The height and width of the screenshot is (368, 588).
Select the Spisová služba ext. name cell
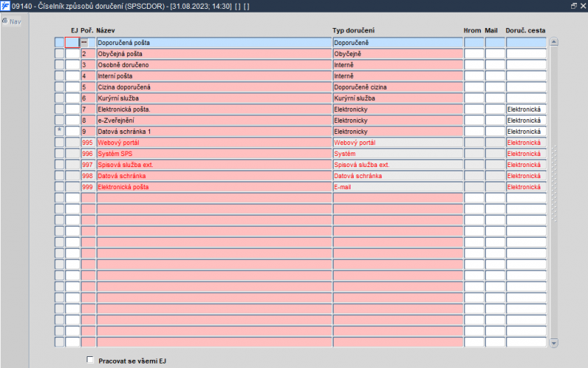214,164
